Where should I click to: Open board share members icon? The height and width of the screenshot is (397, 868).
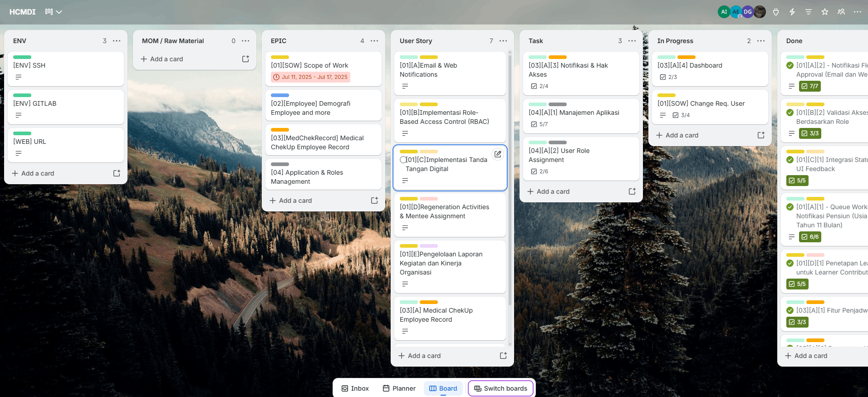[841, 12]
